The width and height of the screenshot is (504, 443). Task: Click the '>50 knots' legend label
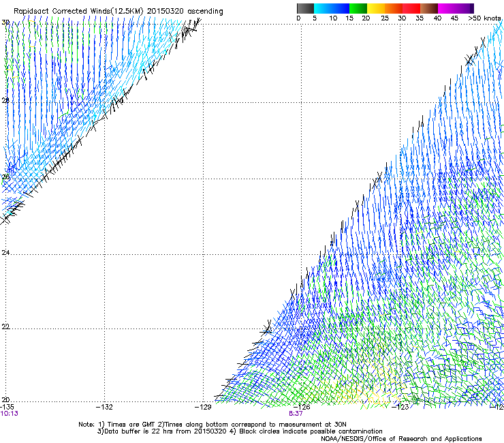point(484,18)
